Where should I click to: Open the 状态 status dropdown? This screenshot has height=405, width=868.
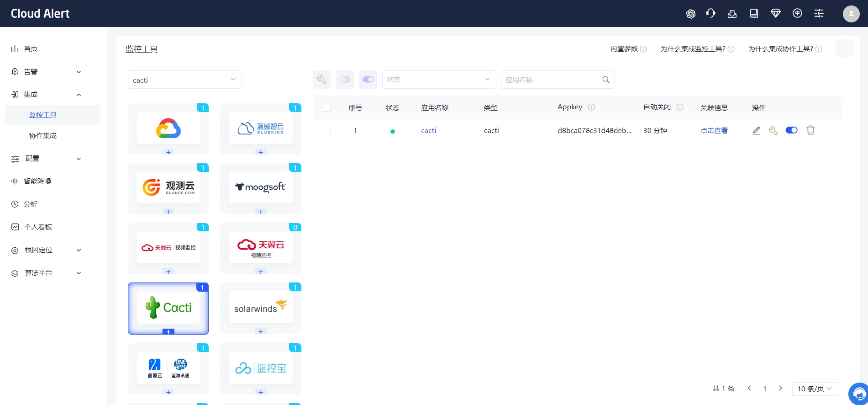click(x=439, y=80)
